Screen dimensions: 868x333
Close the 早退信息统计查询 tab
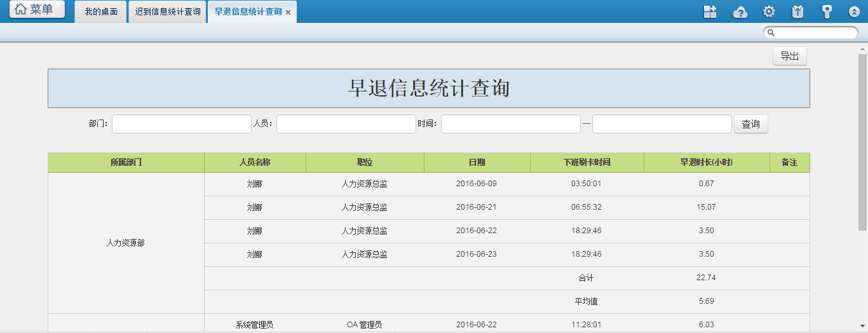tap(288, 12)
